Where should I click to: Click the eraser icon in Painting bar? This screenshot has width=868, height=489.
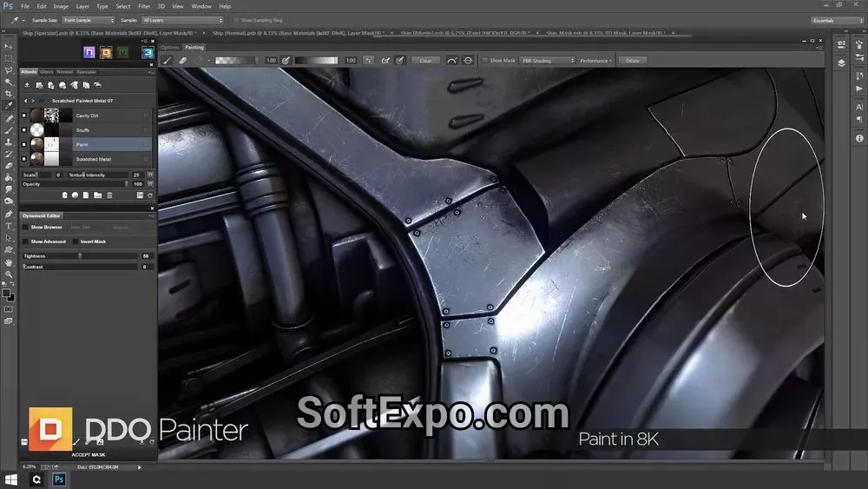click(x=182, y=60)
